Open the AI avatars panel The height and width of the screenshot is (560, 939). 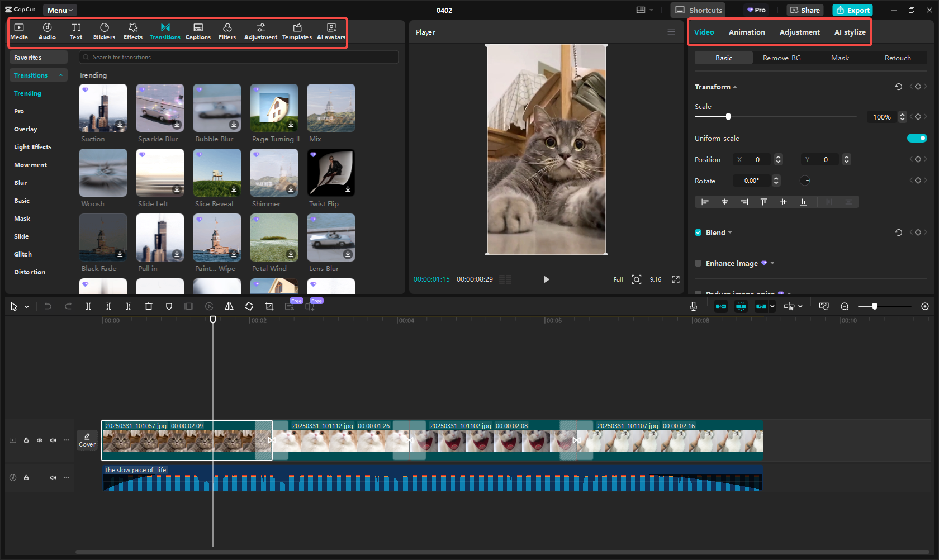(x=331, y=31)
